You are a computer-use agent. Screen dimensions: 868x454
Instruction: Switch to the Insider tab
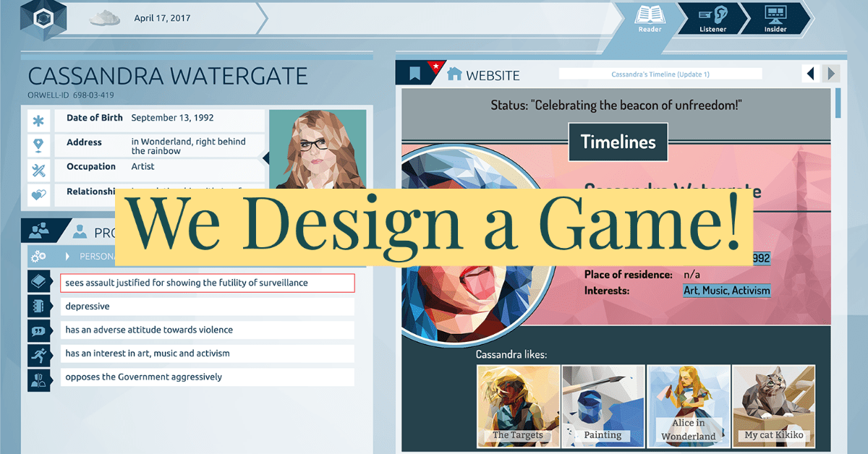[775, 18]
